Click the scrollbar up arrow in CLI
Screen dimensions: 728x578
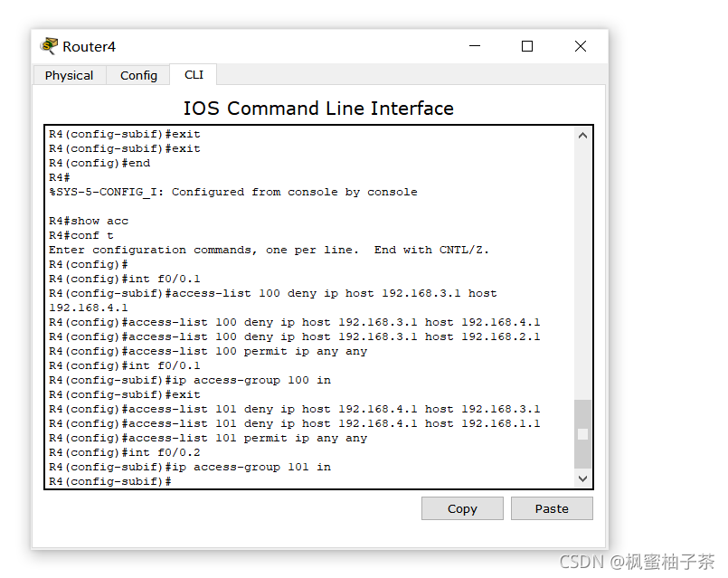tap(583, 136)
